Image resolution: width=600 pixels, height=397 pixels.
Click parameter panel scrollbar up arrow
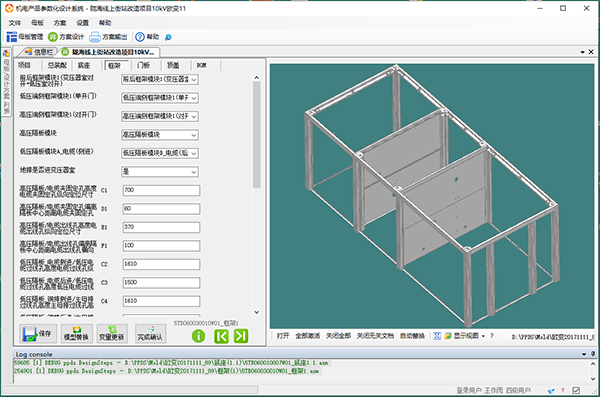256,77
